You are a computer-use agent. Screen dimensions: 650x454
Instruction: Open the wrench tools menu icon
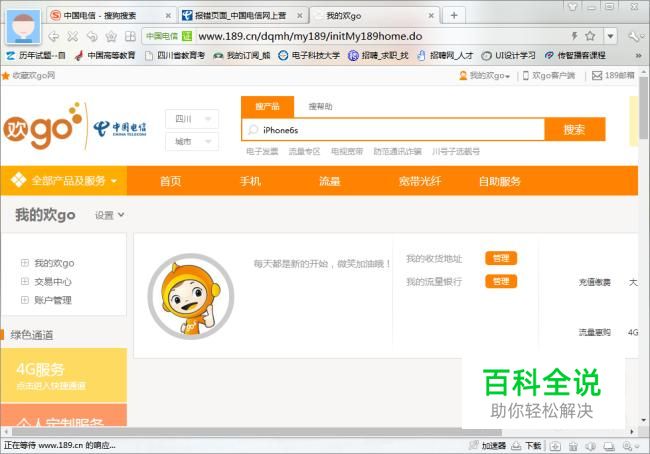pyautogui.click(x=635, y=36)
